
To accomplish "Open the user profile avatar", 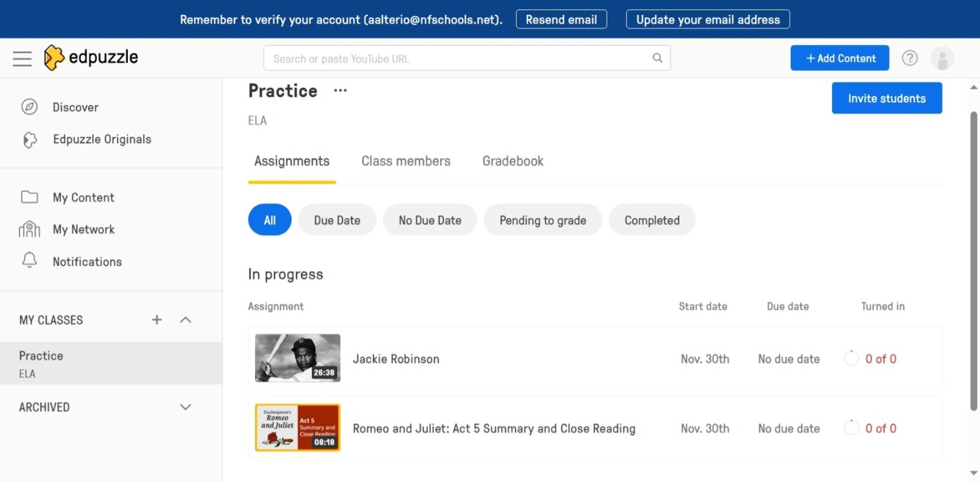I will tap(942, 58).
